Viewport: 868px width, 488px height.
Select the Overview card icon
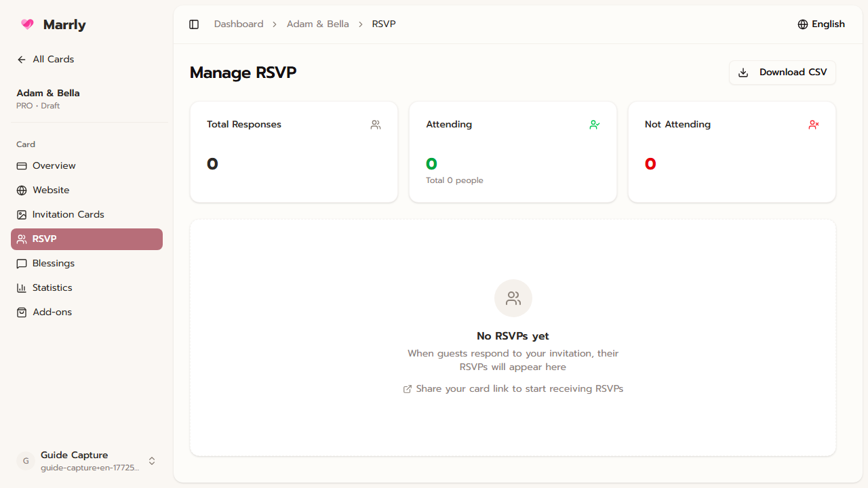click(x=21, y=165)
